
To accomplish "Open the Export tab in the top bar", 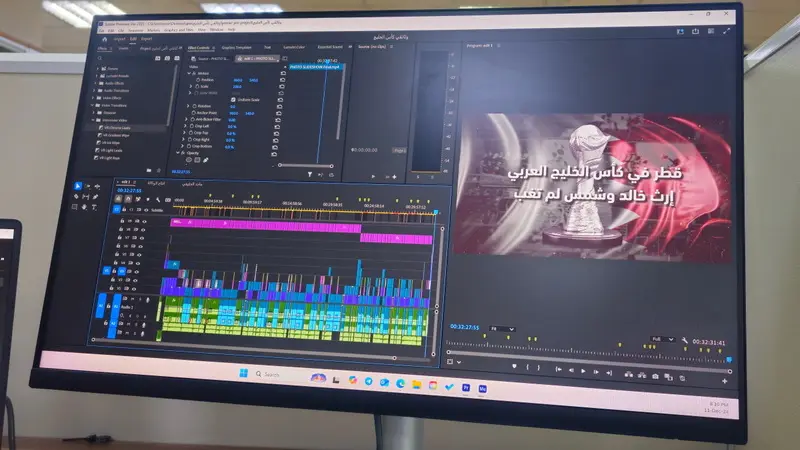I will click(146, 40).
